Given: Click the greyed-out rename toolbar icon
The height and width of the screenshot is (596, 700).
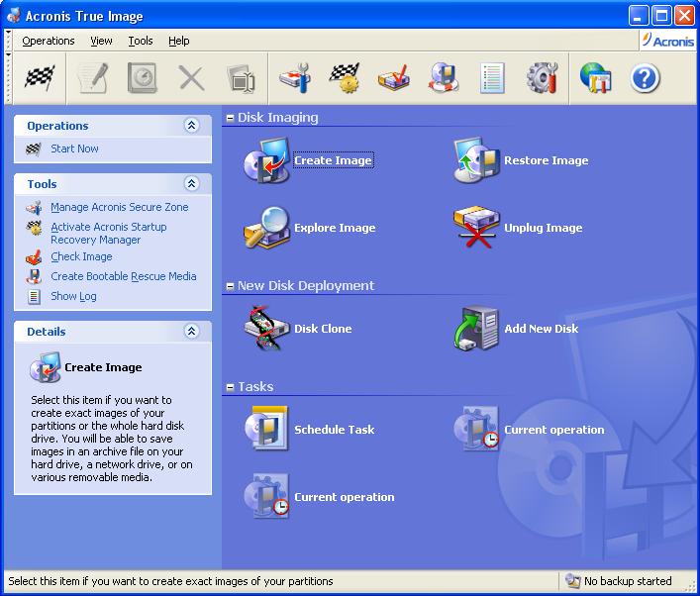Looking at the screenshot, I should tap(241, 79).
